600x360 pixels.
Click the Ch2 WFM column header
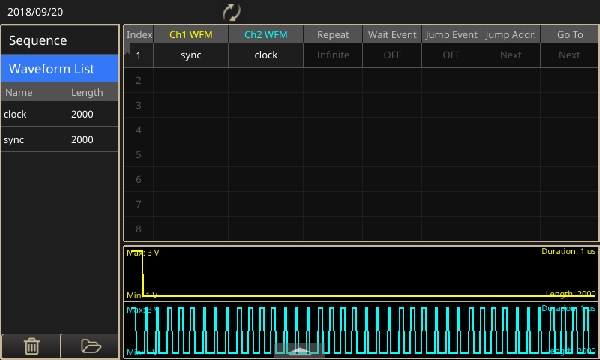click(x=266, y=34)
